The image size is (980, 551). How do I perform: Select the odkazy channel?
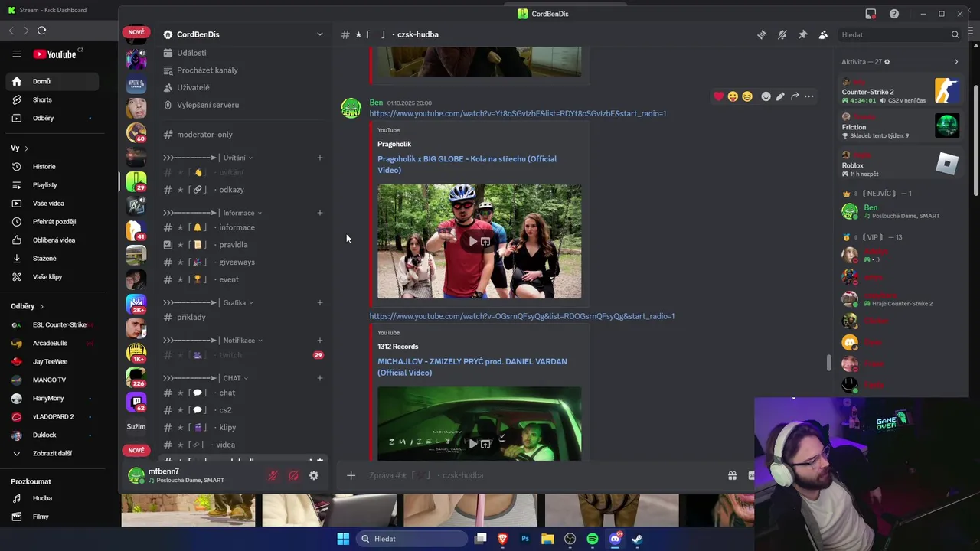pos(243,190)
